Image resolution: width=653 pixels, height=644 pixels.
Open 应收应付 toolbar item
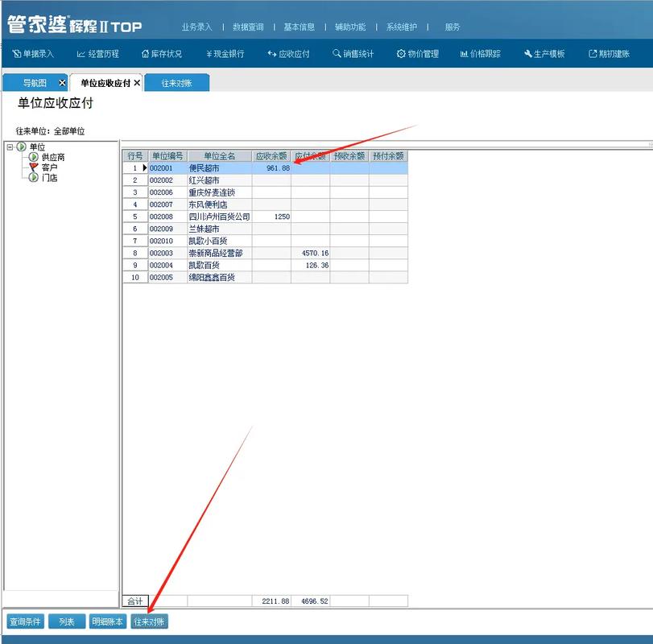pyautogui.click(x=288, y=54)
